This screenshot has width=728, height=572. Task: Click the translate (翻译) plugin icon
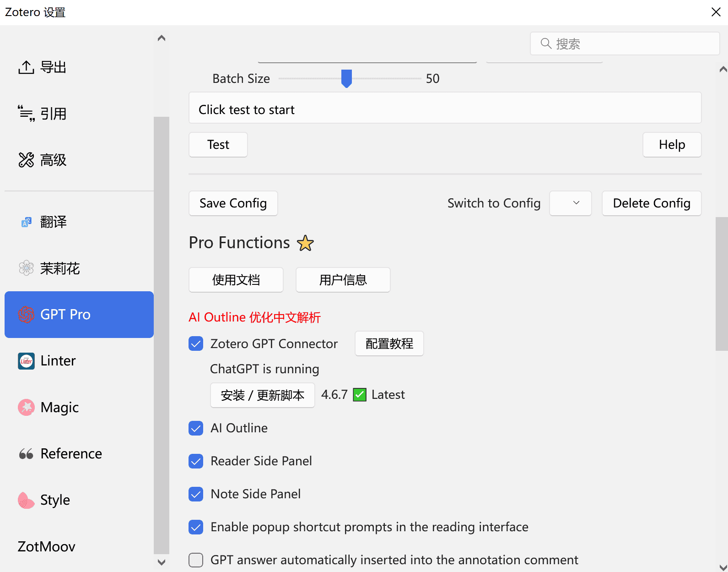click(26, 222)
